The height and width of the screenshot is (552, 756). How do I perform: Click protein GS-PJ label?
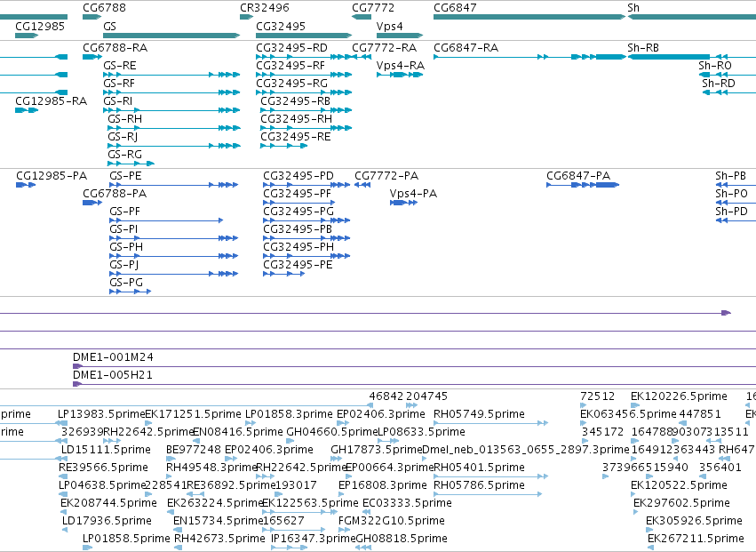pyautogui.click(x=123, y=265)
